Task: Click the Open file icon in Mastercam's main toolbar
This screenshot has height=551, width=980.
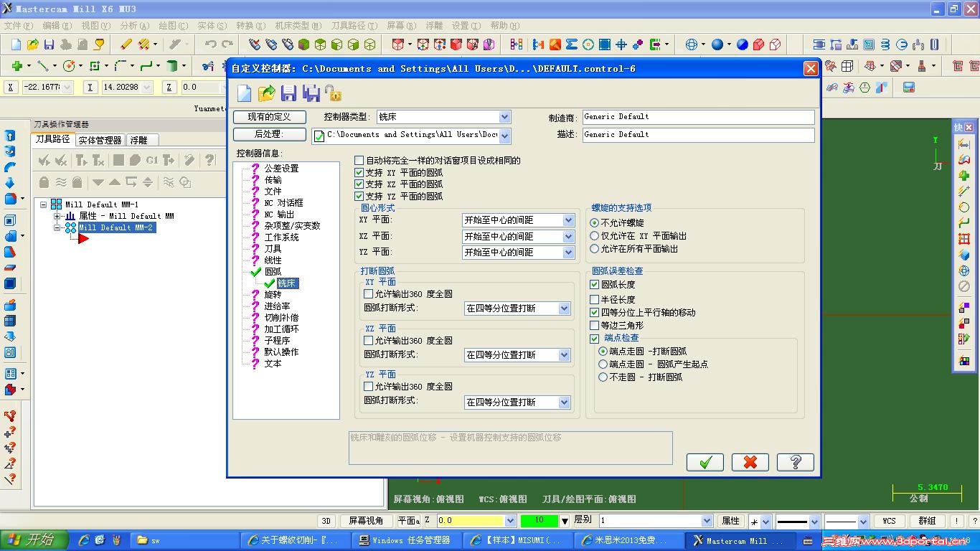Action: 32,44
